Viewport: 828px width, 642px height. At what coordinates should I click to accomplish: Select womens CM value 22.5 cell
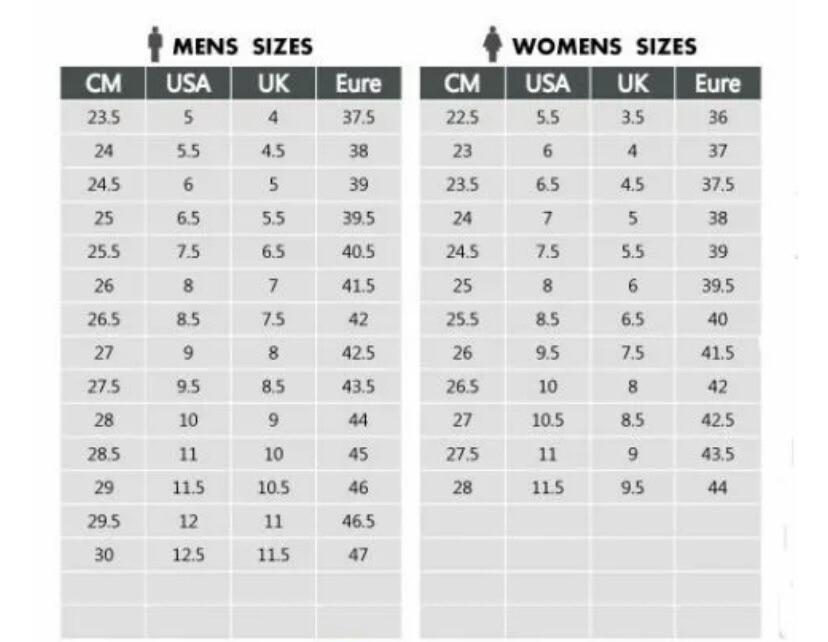tap(462, 117)
